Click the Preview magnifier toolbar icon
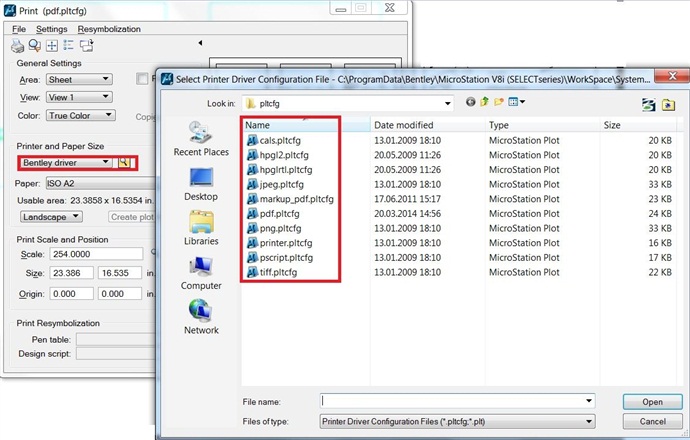The width and height of the screenshot is (690, 440). (34, 45)
